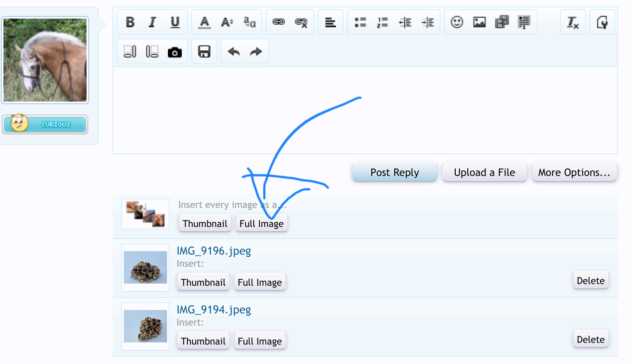
Task: Click the camera icon in toolbar
Action: pos(174,52)
